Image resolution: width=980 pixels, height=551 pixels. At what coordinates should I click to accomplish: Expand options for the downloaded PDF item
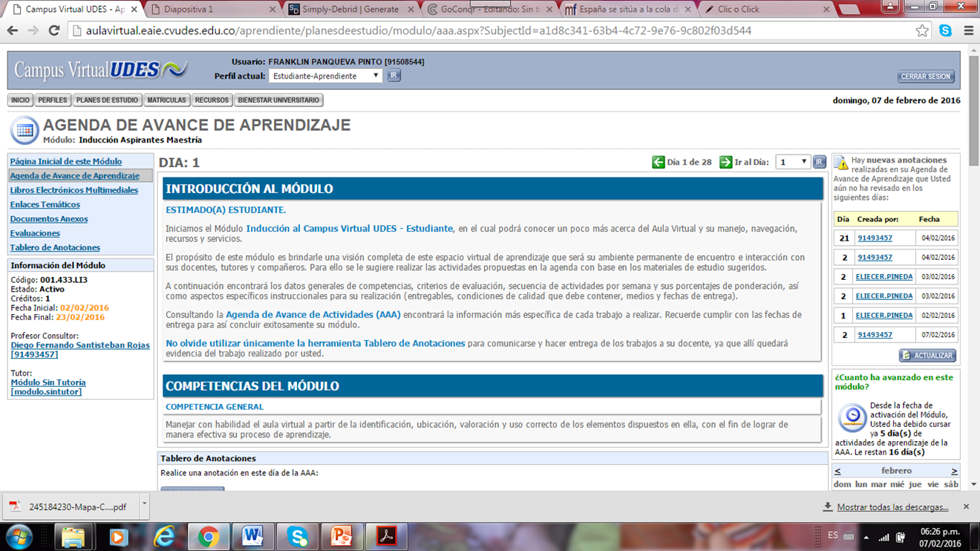[x=144, y=506]
